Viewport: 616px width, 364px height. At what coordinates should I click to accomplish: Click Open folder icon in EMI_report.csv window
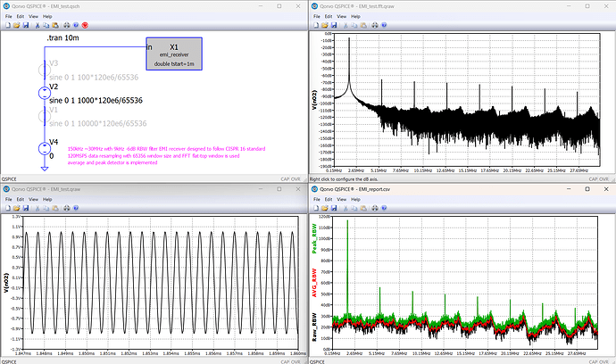coord(325,208)
